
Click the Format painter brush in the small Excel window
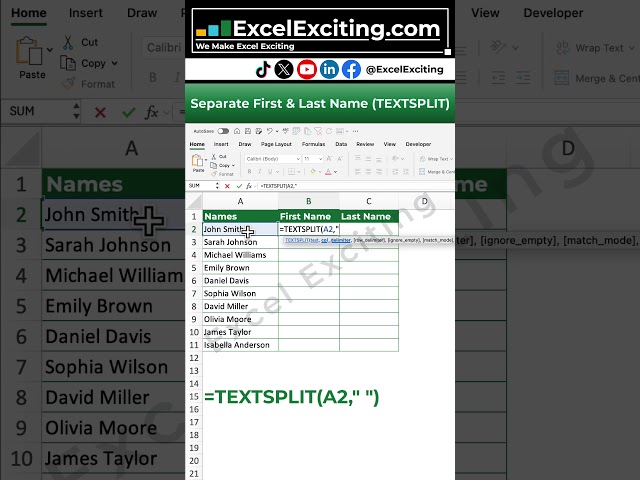tap(214, 174)
